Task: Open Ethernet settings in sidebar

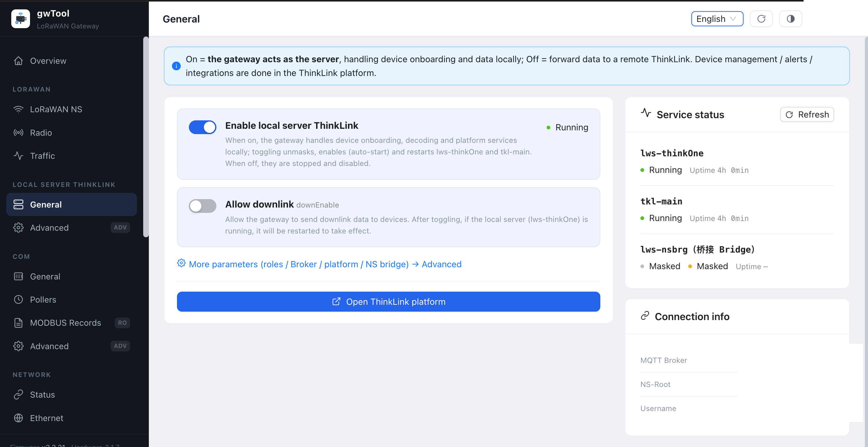Action: tap(71, 418)
